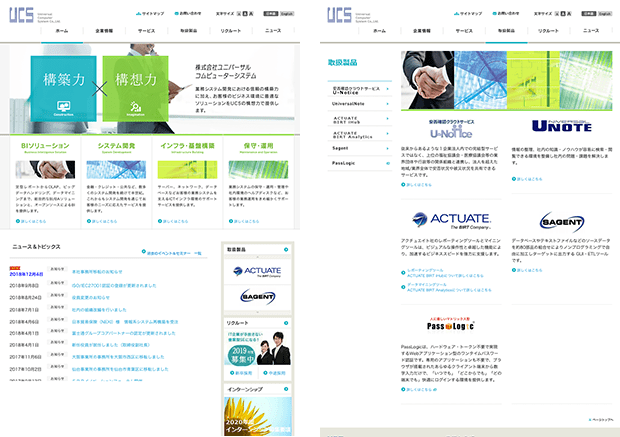Click the arrow icon on インターンシップ header

[x=286, y=389]
